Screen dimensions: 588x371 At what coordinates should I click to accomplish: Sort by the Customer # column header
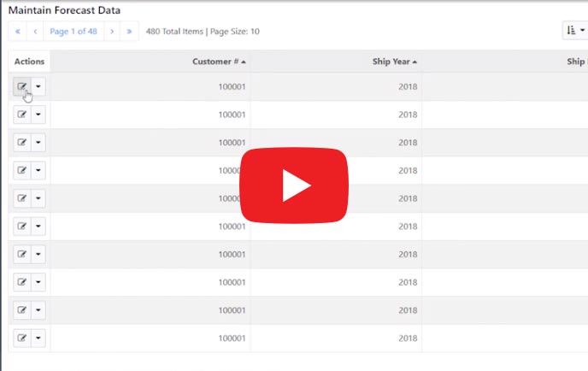[220, 62]
